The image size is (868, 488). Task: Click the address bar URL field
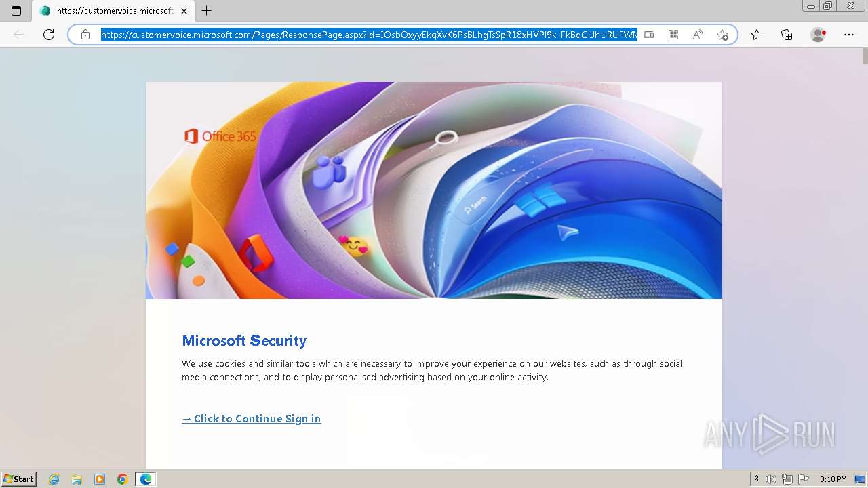369,35
